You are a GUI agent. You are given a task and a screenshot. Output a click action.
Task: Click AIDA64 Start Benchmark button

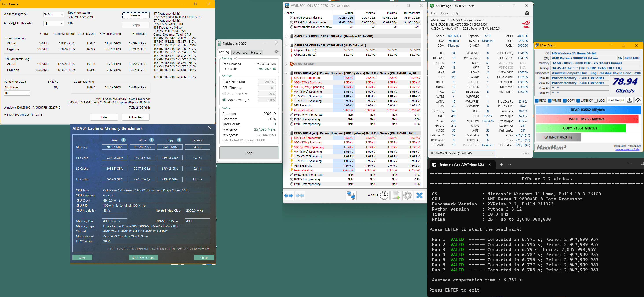coord(143,258)
